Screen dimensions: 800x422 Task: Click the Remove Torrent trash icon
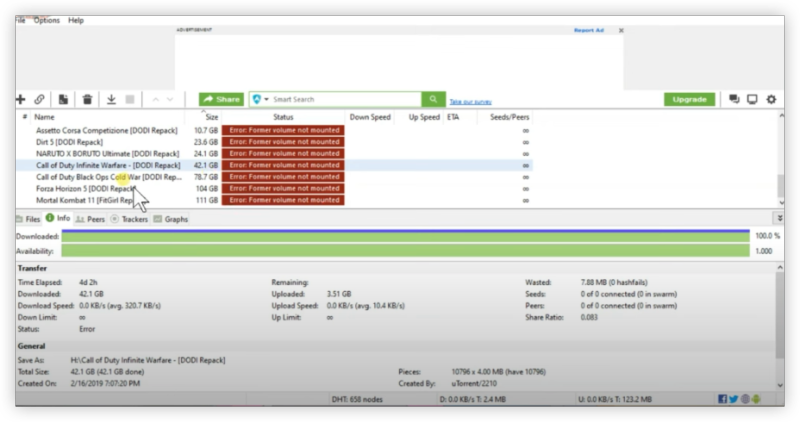(87, 99)
